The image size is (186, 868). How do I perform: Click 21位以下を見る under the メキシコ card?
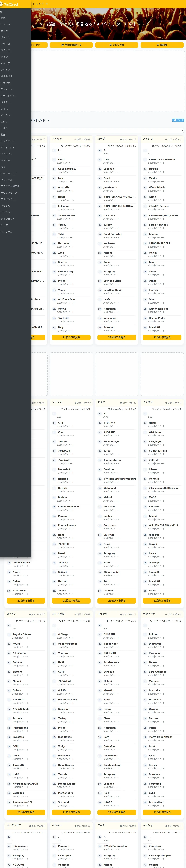(162, 337)
